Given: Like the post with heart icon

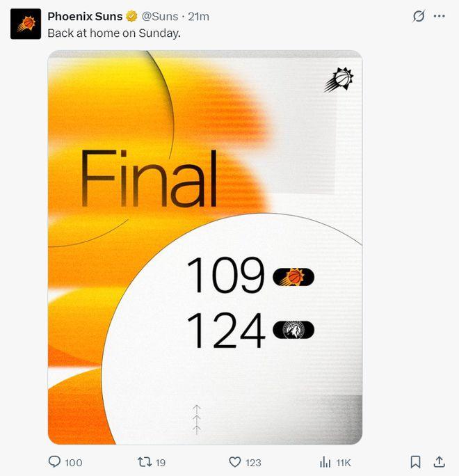Looking at the screenshot, I should (234, 462).
